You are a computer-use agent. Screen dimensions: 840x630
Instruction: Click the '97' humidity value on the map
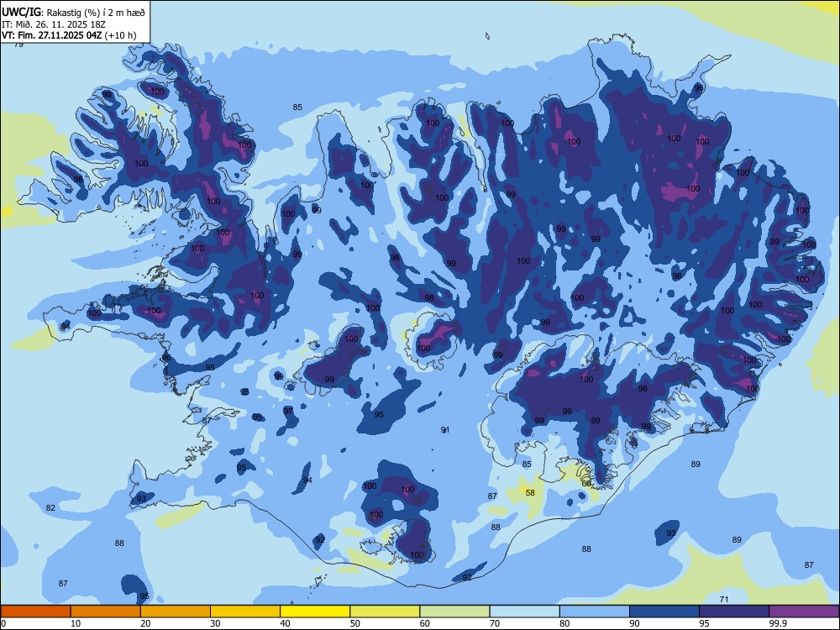[x=288, y=411]
